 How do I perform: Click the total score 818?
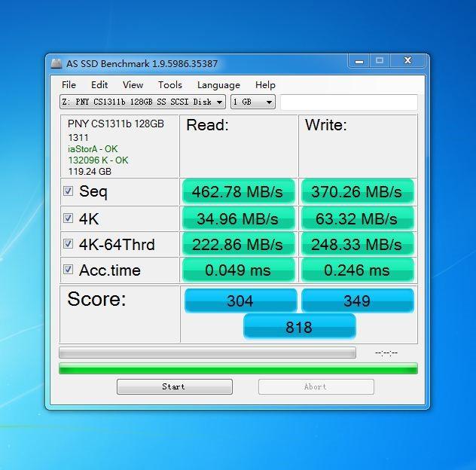click(299, 327)
